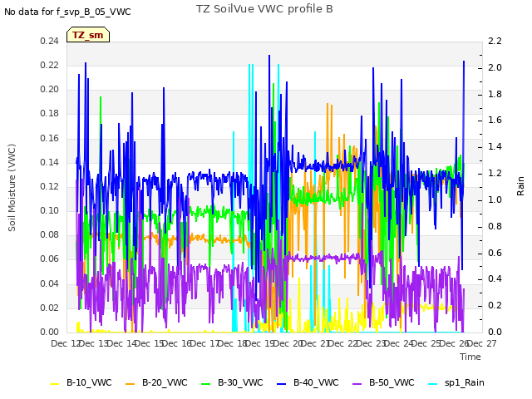The image size is (532, 399).
Task: Click the 0.4 rain axis tick label
Action: [x=495, y=279]
